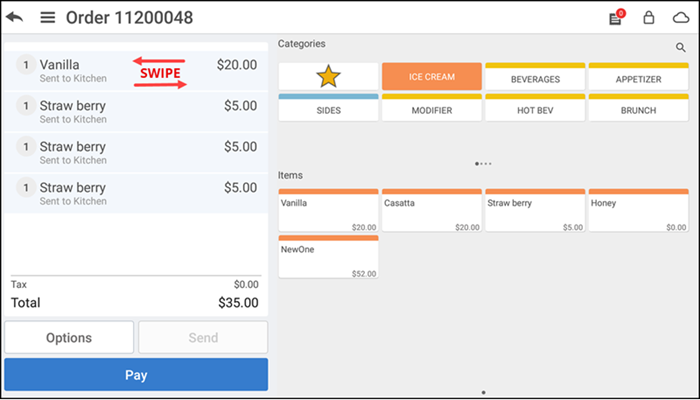Viewport: 700px width, 400px height.
Task: Open the Options button
Action: click(x=69, y=338)
